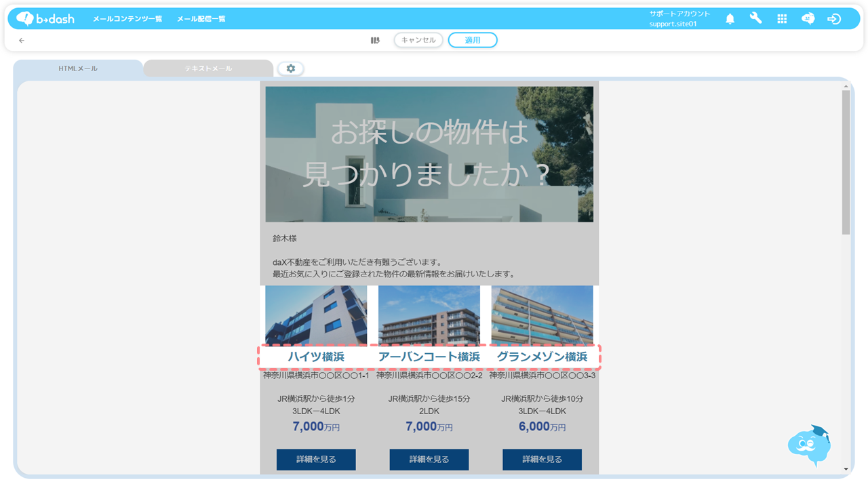Click the 2LDK layout text
Screen dimensions: 868x488
coord(429,411)
